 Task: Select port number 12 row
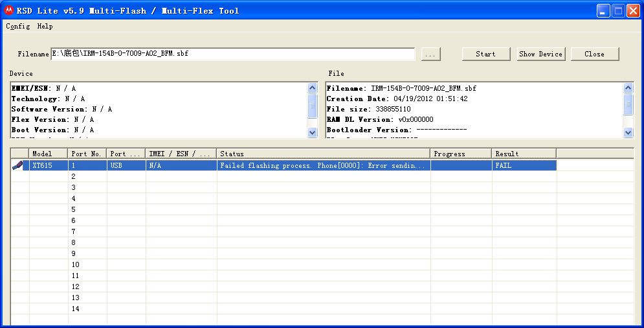[x=322, y=287]
